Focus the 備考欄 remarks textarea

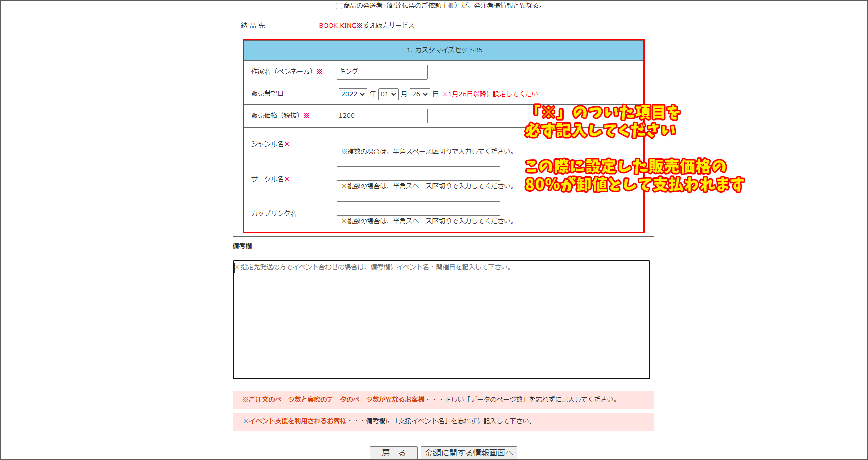coord(441,320)
